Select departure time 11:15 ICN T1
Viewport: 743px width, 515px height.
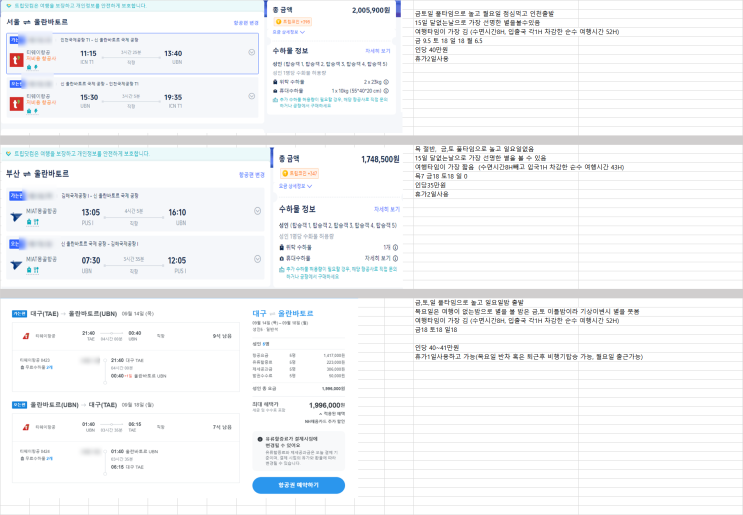tap(88, 56)
